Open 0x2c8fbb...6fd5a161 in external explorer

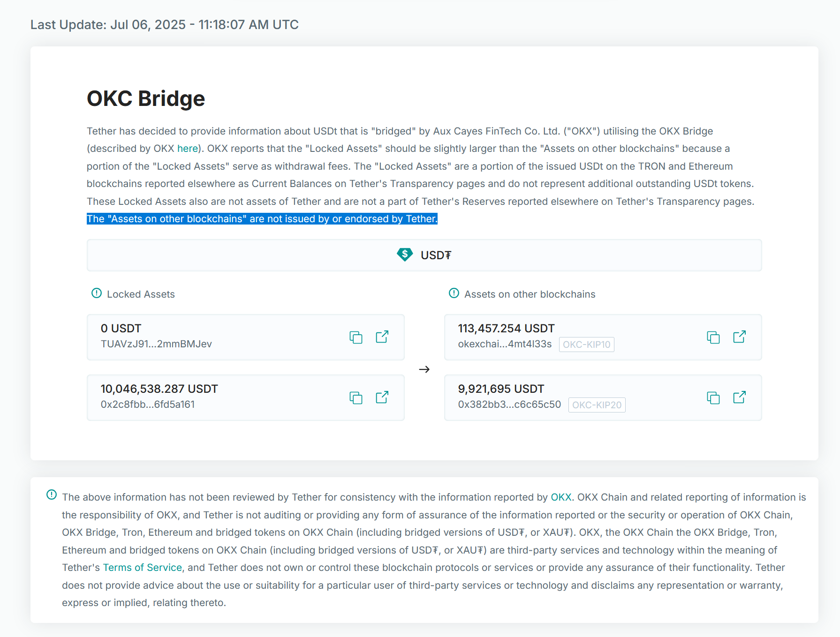click(x=382, y=397)
